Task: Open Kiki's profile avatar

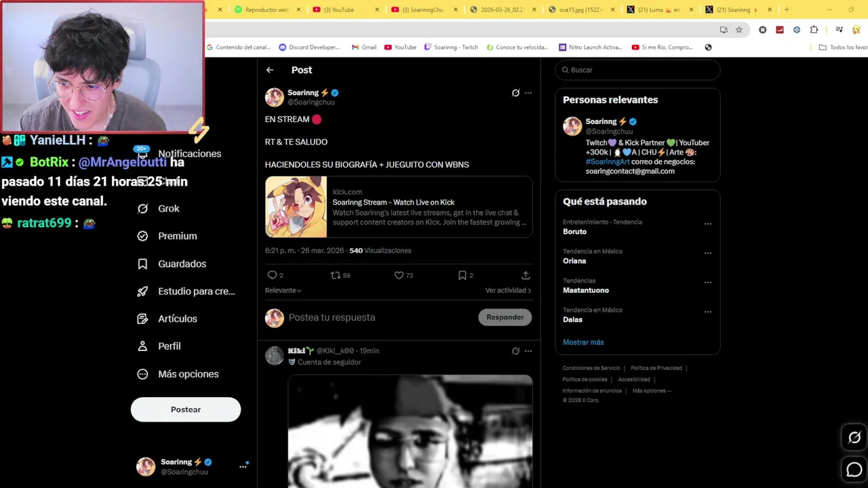Action: [x=274, y=356]
